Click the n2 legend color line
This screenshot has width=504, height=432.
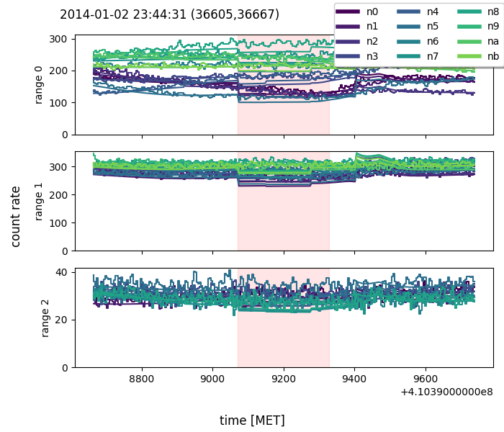[348, 42]
